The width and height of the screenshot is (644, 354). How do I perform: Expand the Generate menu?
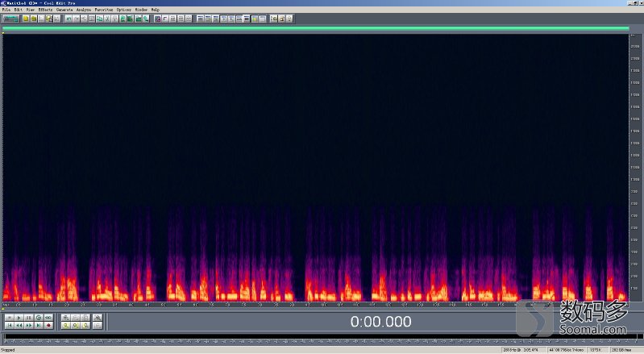pos(64,10)
